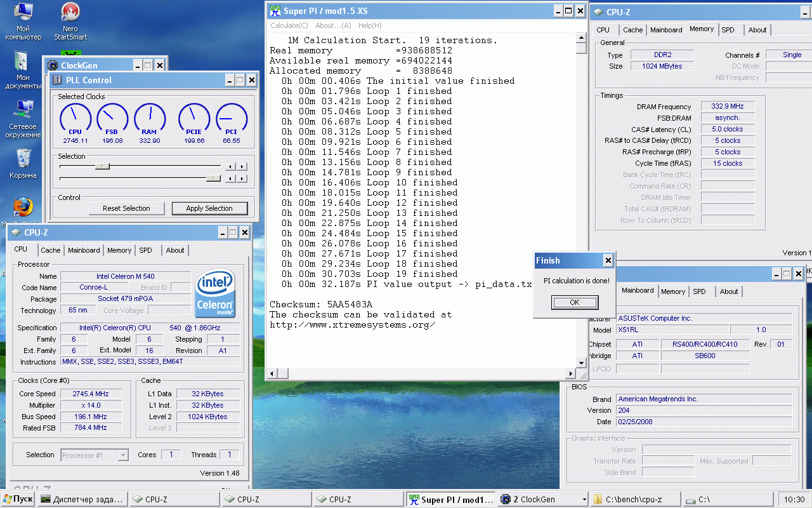Open C:\bench\cpu-z folder taskbar item
Image resolution: width=812 pixels, height=508 pixels.
[635, 499]
